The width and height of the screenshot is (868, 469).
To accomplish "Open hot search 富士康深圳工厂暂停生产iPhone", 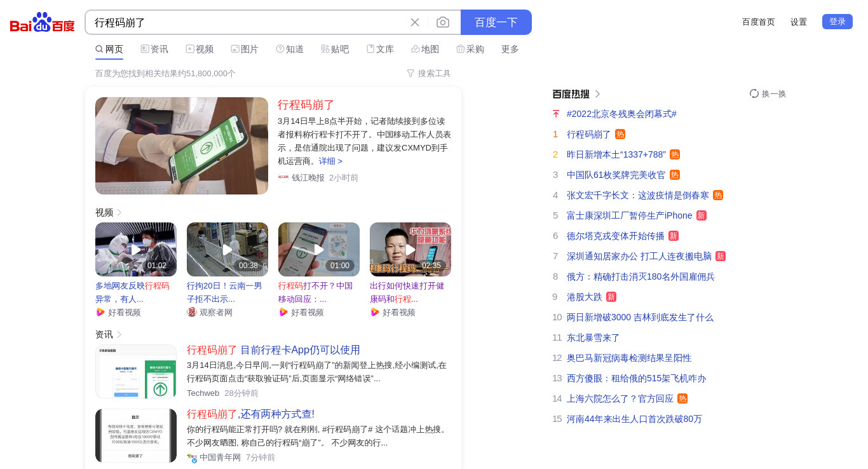I will 630,215.
